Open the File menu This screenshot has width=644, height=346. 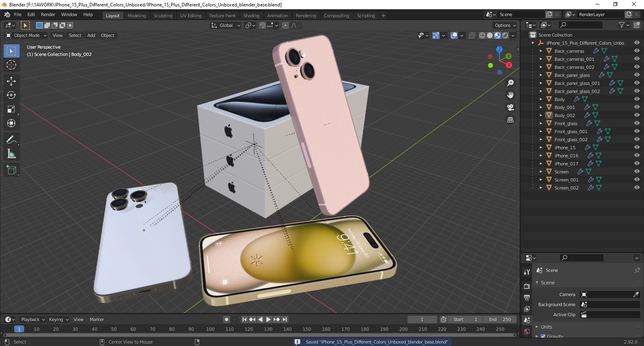pyautogui.click(x=18, y=14)
